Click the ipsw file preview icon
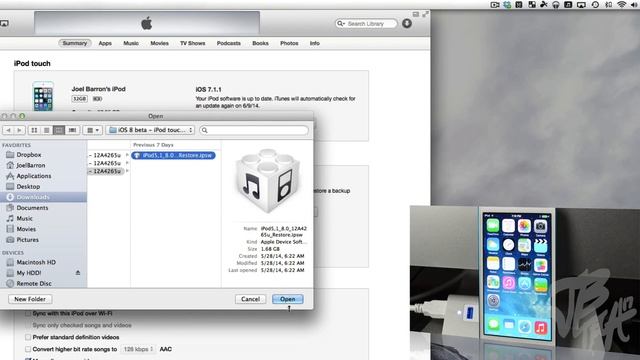The width and height of the screenshot is (640, 360). (x=268, y=181)
